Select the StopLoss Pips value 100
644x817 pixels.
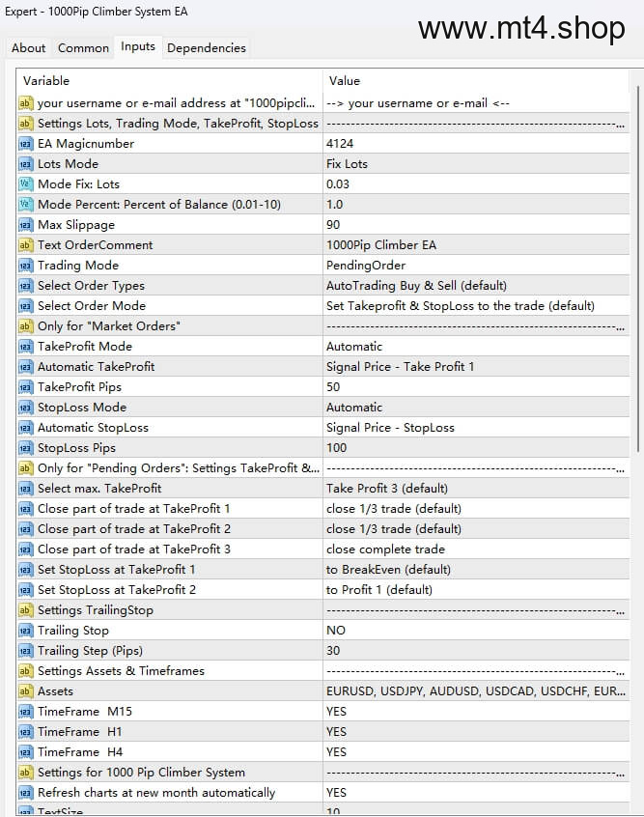click(476, 449)
